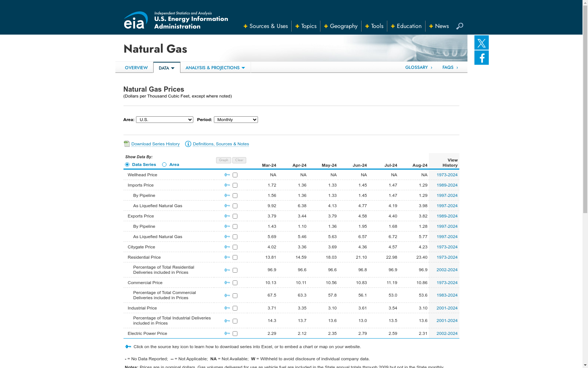Viewport: 588px width, 368px height.
Task: Expand the News menu
Action: 439,26
